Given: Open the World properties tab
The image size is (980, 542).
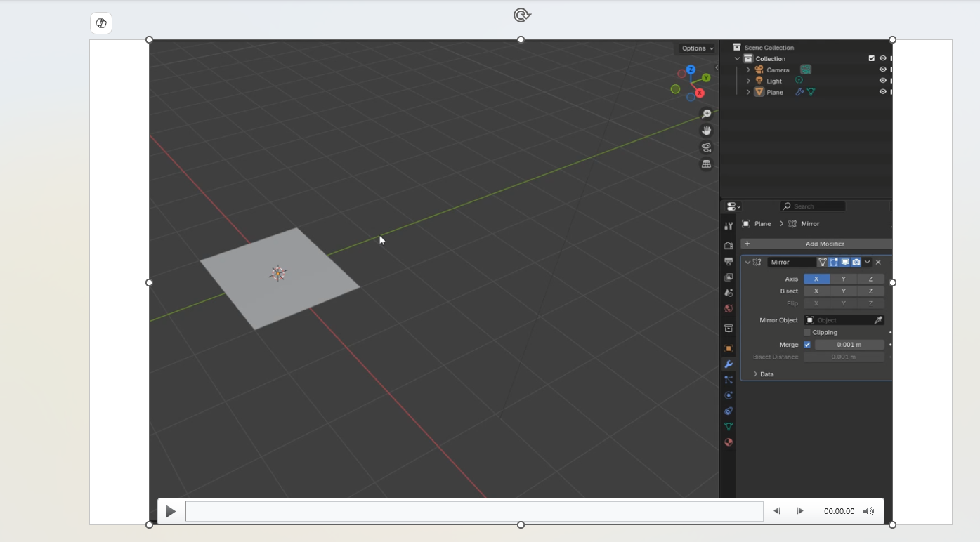Looking at the screenshot, I should coord(729,309).
